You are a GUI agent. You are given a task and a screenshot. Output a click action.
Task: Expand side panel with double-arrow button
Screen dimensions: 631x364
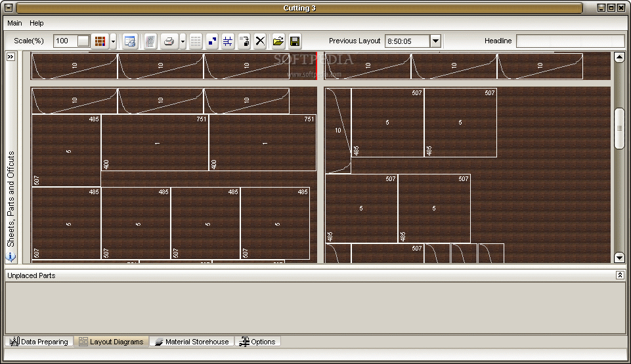[x=11, y=56]
